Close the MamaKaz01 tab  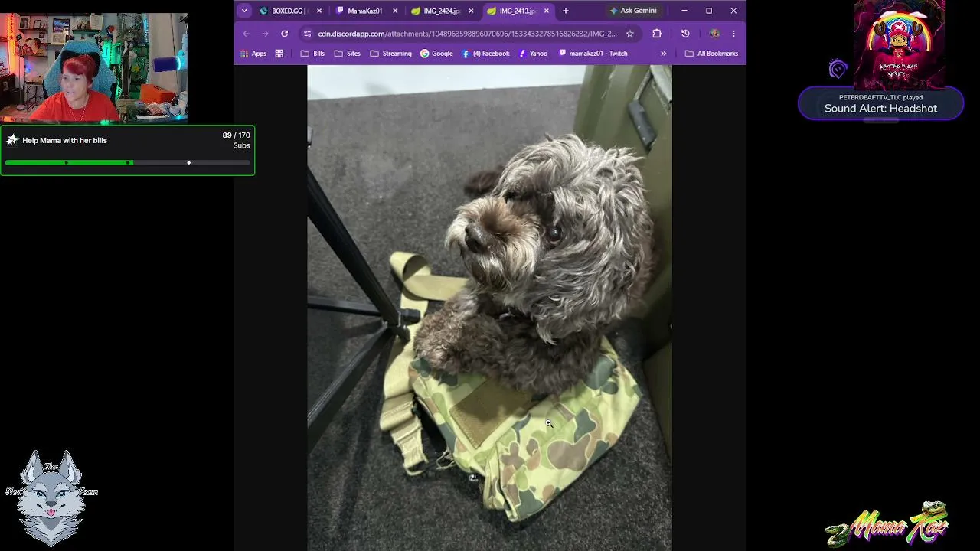point(395,11)
